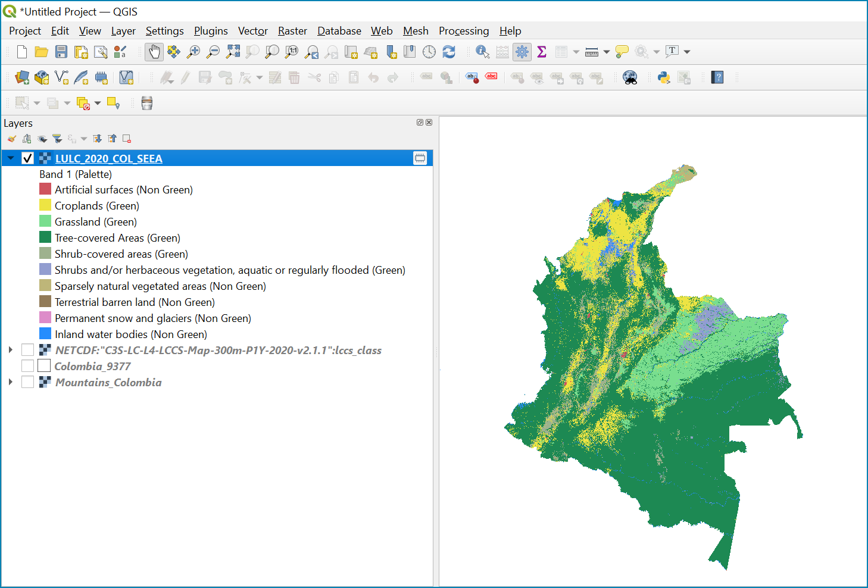This screenshot has width=868, height=588.
Task: Select the NETCDF lccs_class layer name
Action: (218, 351)
